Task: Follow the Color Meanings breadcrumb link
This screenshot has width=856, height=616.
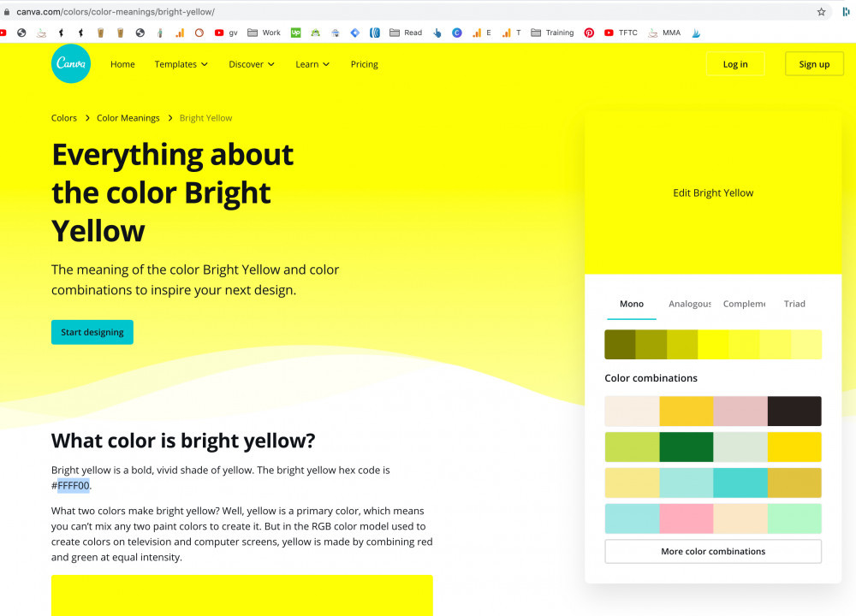Action: click(x=128, y=118)
